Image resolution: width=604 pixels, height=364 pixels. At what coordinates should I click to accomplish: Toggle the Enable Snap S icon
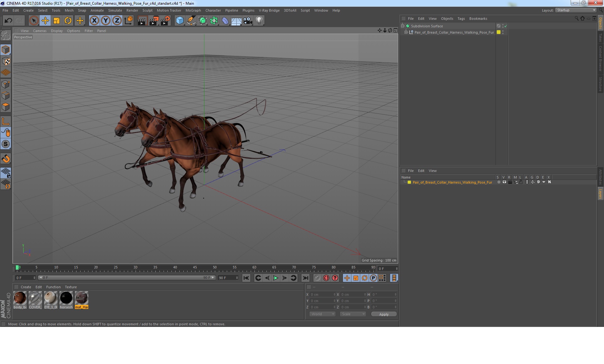pos(6,144)
